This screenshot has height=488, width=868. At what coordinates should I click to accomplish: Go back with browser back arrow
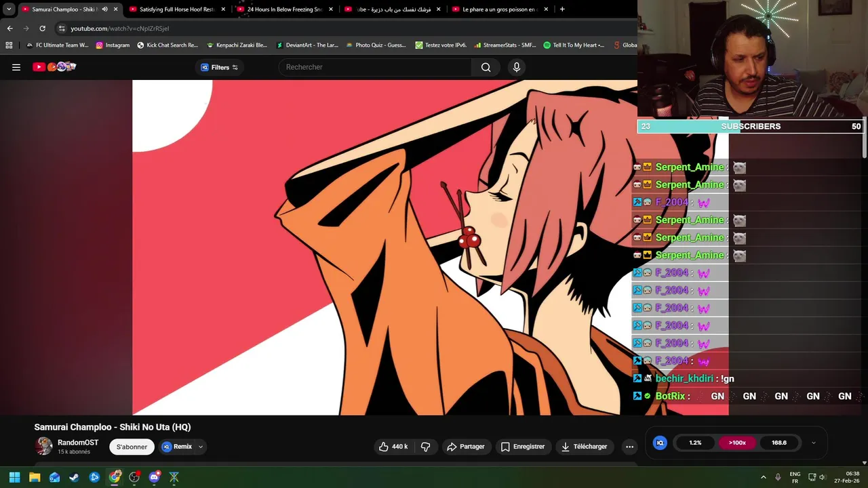point(9,28)
